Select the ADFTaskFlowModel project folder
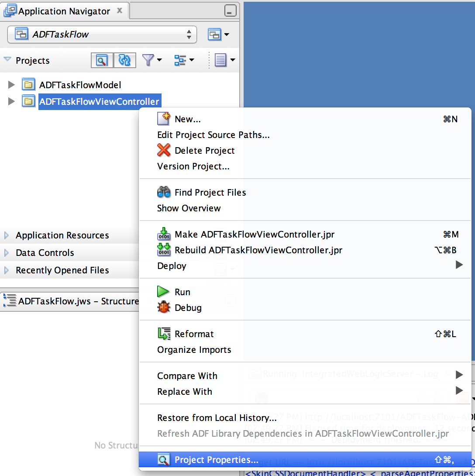Image resolution: width=475 pixels, height=476 pixels. point(80,85)
